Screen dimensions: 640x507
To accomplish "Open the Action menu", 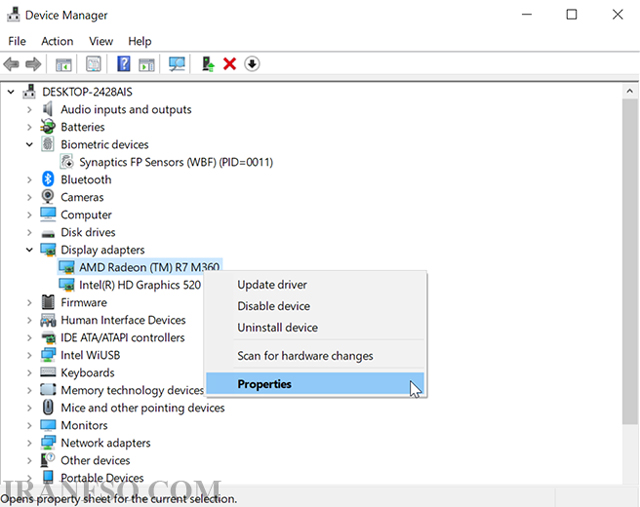I will 57,41.
